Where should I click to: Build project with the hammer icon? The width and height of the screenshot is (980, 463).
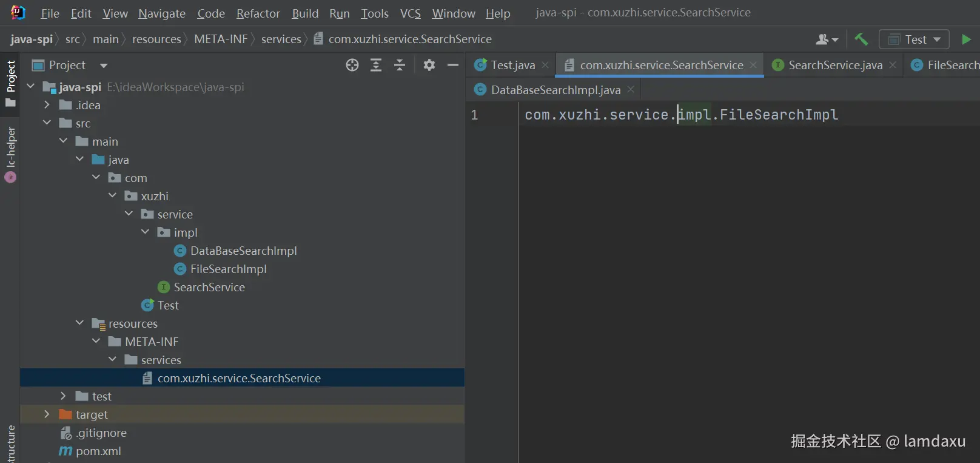pos(861,39)
